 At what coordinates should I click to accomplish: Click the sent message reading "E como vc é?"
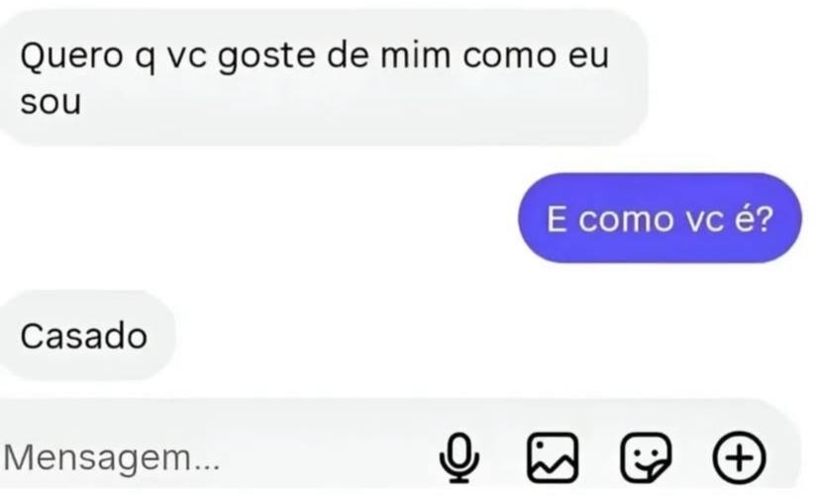[x=660, y=218]
